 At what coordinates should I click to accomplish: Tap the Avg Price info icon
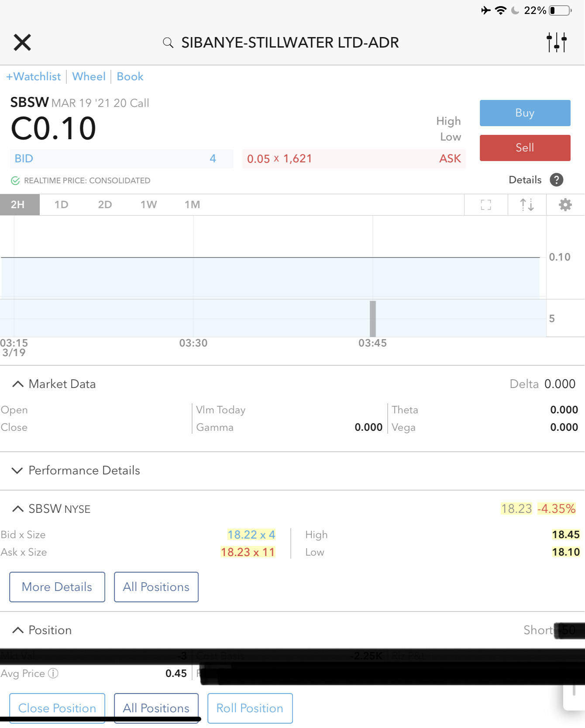click(x=53, y=673)
